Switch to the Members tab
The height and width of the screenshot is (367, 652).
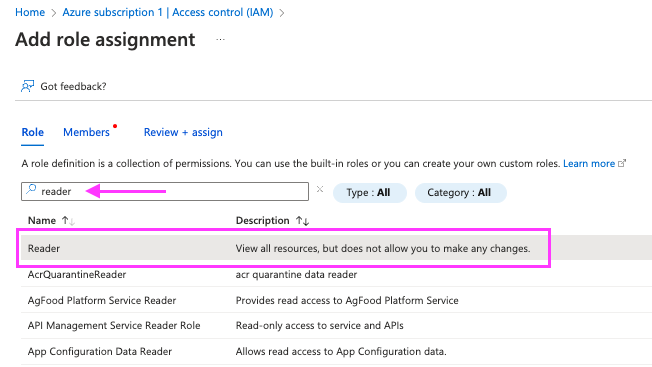[86, 132]
